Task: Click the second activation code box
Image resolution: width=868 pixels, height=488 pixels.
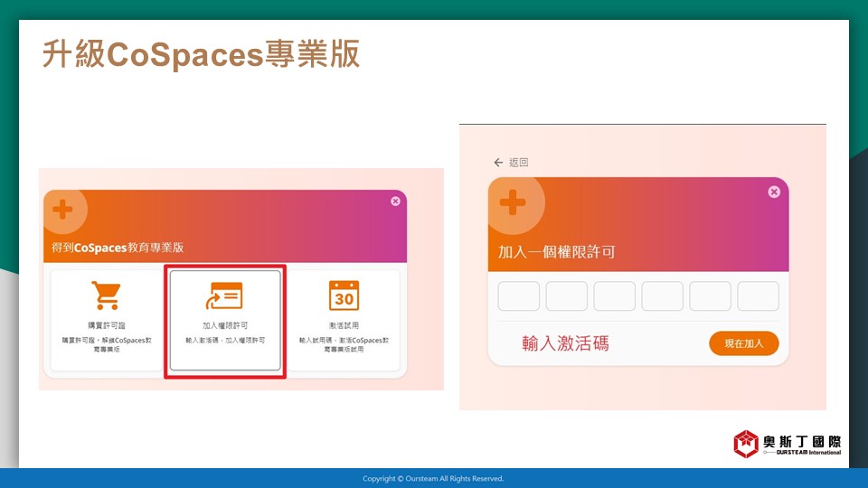Action: point(566,296)
